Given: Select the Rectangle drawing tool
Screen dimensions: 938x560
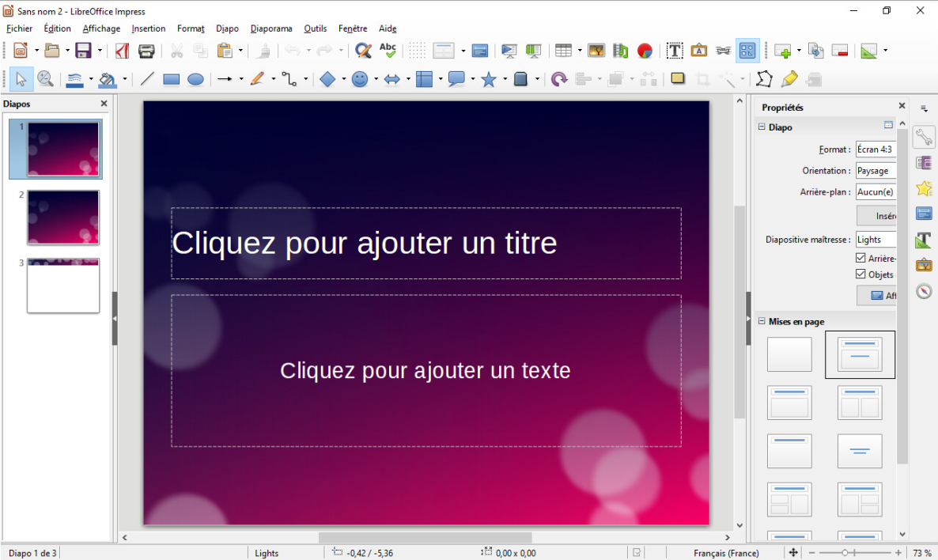Looking at the screenshot, I should coord(172,79).
